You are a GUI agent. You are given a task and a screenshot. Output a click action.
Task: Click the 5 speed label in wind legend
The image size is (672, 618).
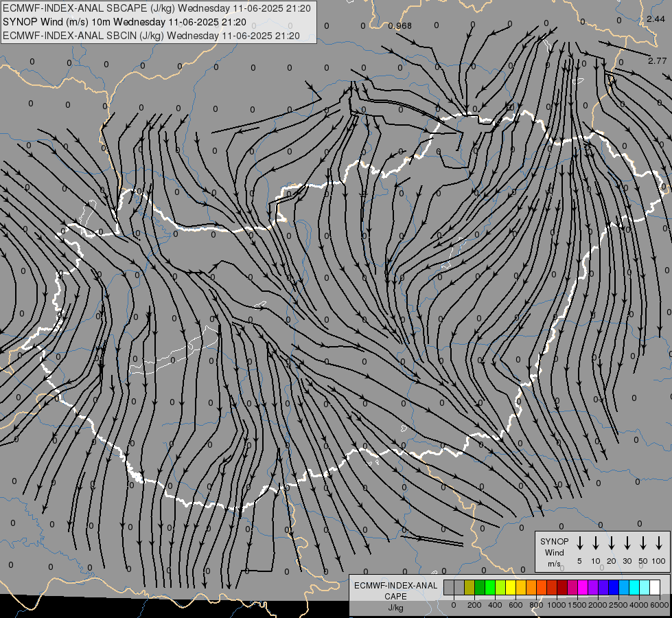(579, 561)
